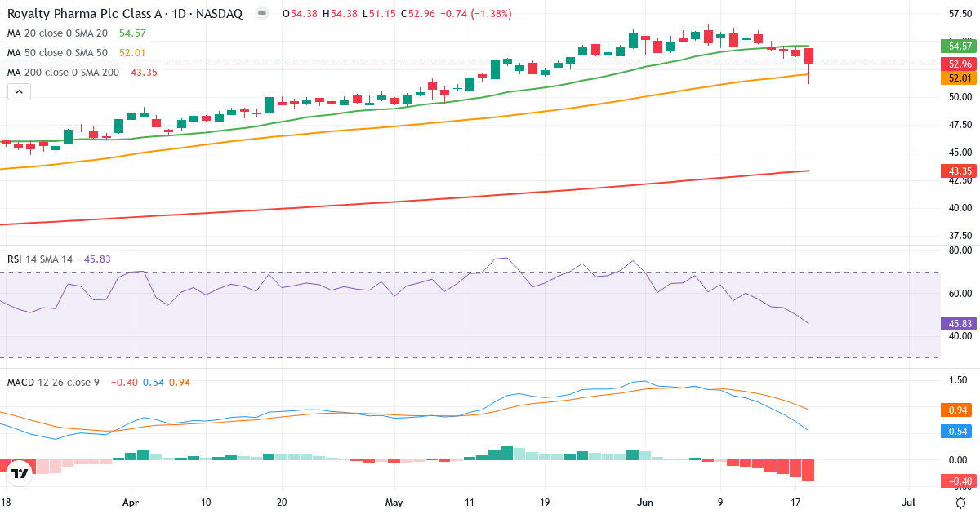Click the blue 0.54 MACD axis label
This screenshot has height=514, width=980.
point(960,431)
